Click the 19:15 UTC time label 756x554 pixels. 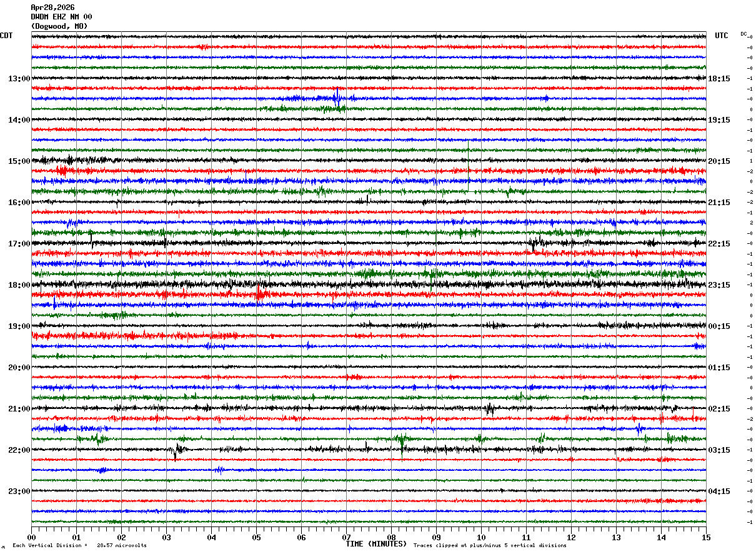point(719,120)
